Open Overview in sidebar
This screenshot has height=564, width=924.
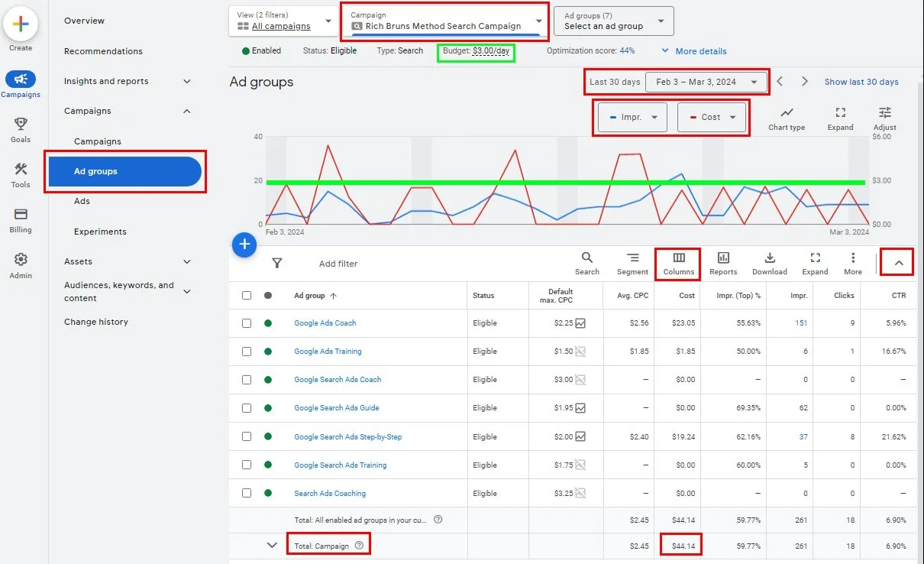84,21
